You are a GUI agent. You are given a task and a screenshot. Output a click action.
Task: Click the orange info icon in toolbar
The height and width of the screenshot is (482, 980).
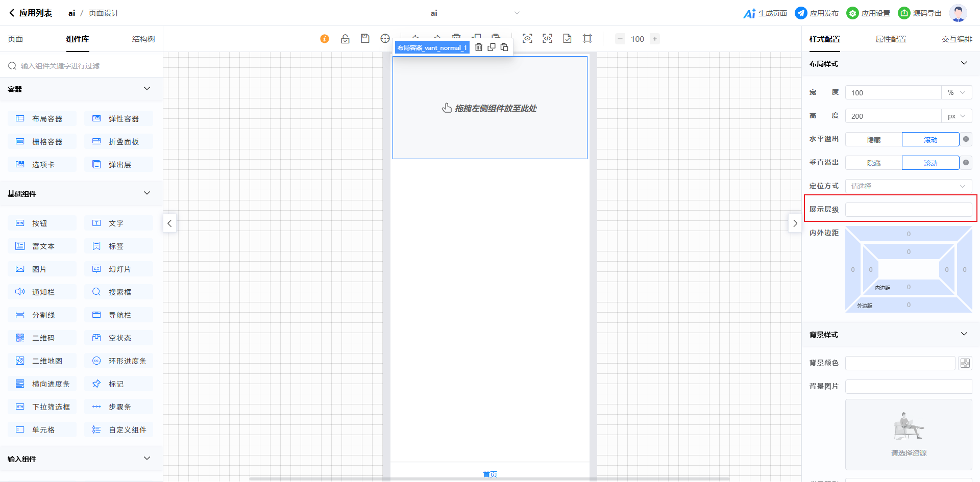click(x=325, y=39)
